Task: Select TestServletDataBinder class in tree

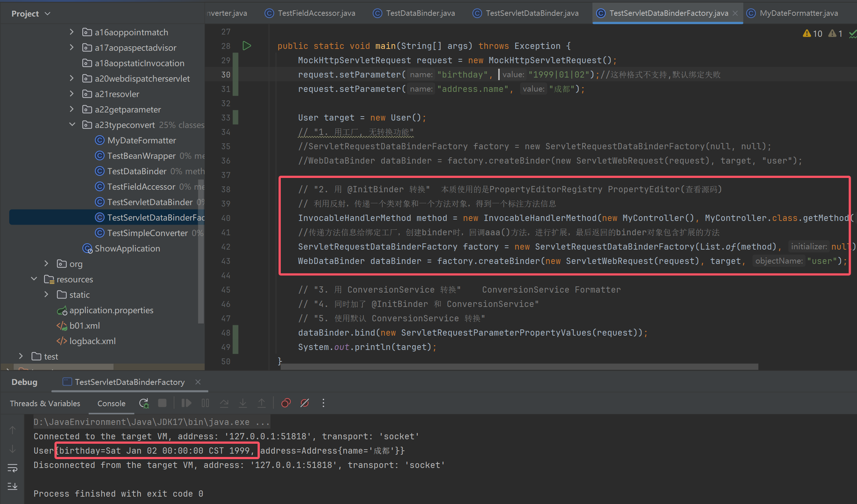Action: tap(150, 202)
